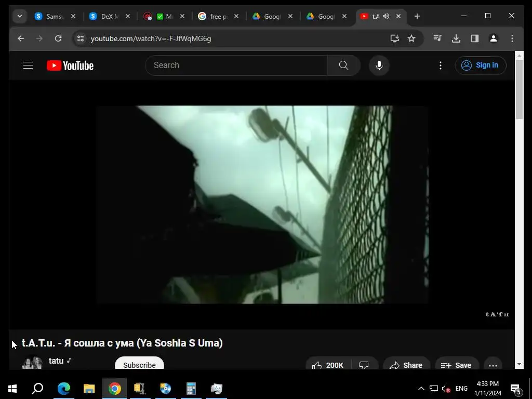532x399 pixels.
Task: View site information icon in address bar
Action: click(81, 38)
